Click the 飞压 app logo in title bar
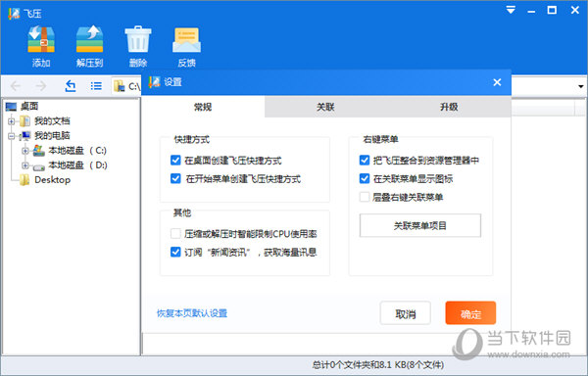 pos(14,13)
